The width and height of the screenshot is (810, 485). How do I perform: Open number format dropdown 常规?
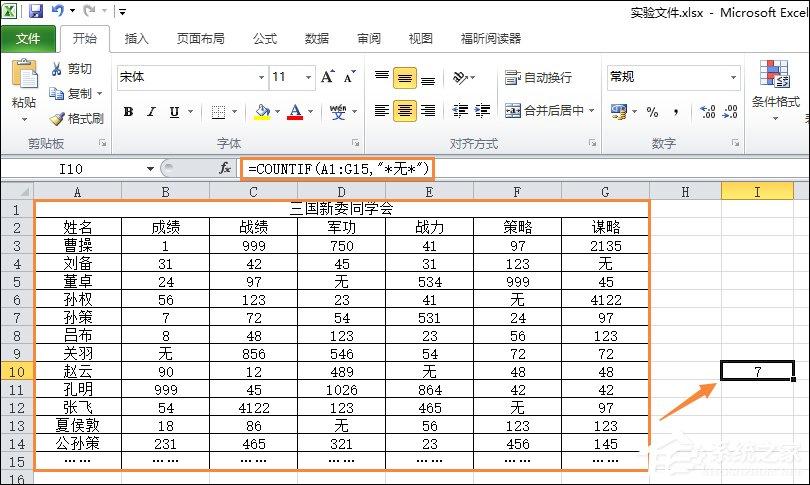click(x=733, y=77)
